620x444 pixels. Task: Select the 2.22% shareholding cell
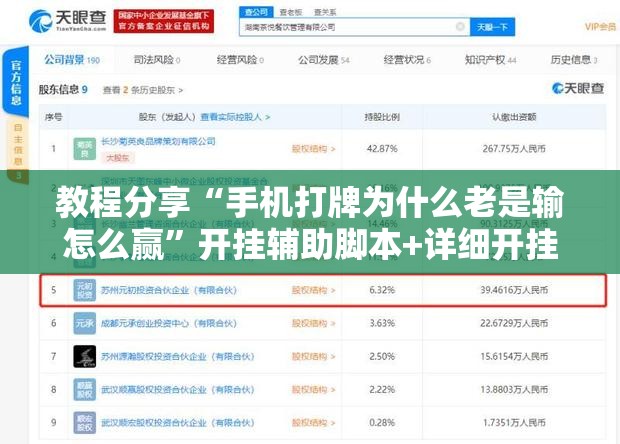382,390
